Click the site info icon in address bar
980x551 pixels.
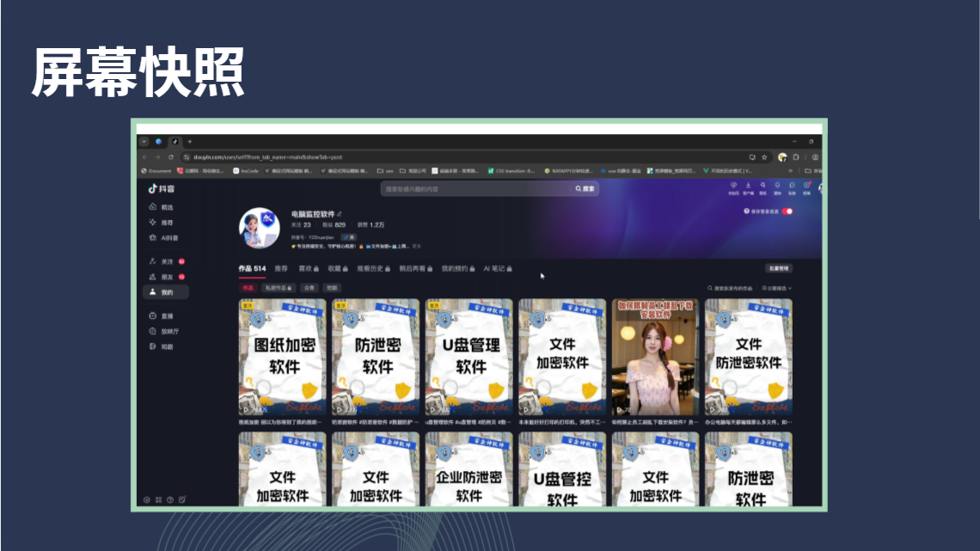(x=187, y=157)
